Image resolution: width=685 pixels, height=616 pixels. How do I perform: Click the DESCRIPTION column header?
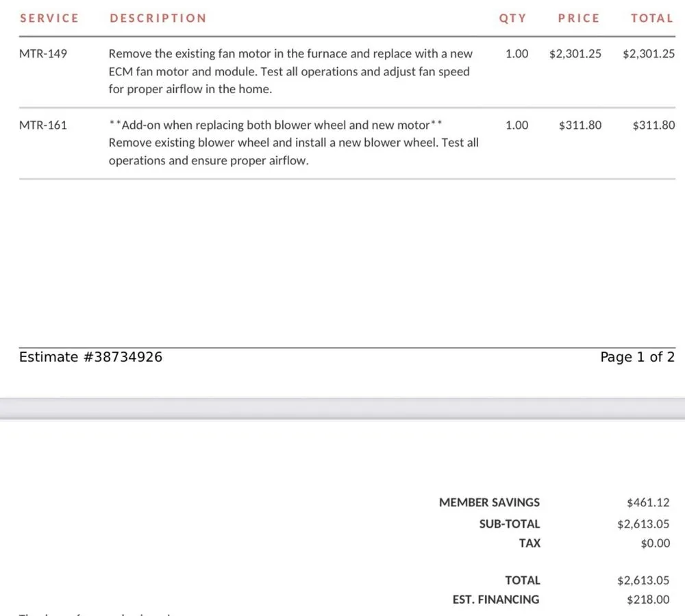(x=158, y=19)
